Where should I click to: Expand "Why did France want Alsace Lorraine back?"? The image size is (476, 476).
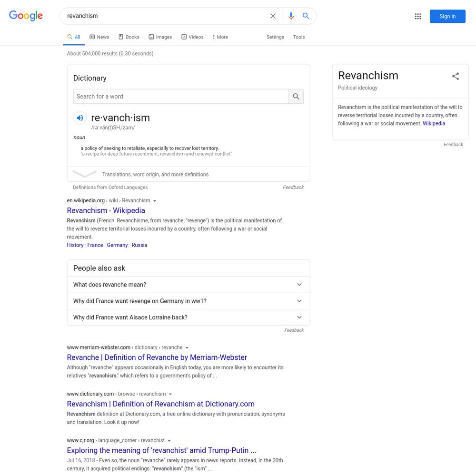click(x=188, y=317)
